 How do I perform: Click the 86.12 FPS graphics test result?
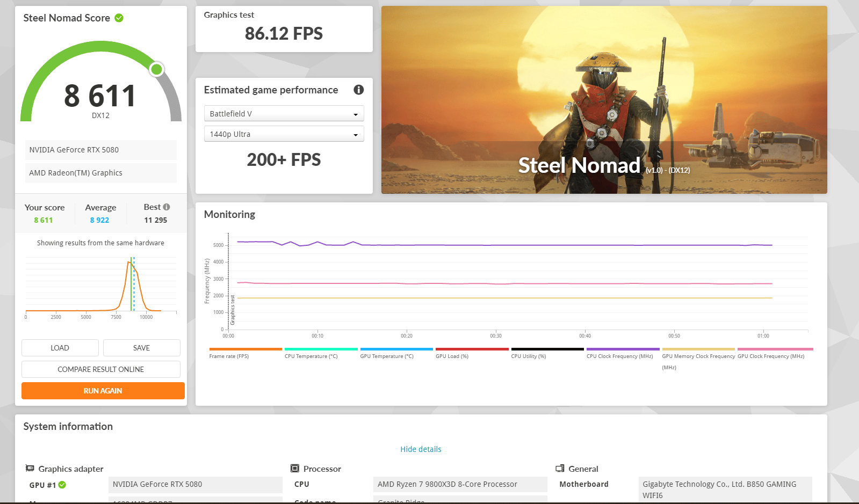click(x=284, y=34)
